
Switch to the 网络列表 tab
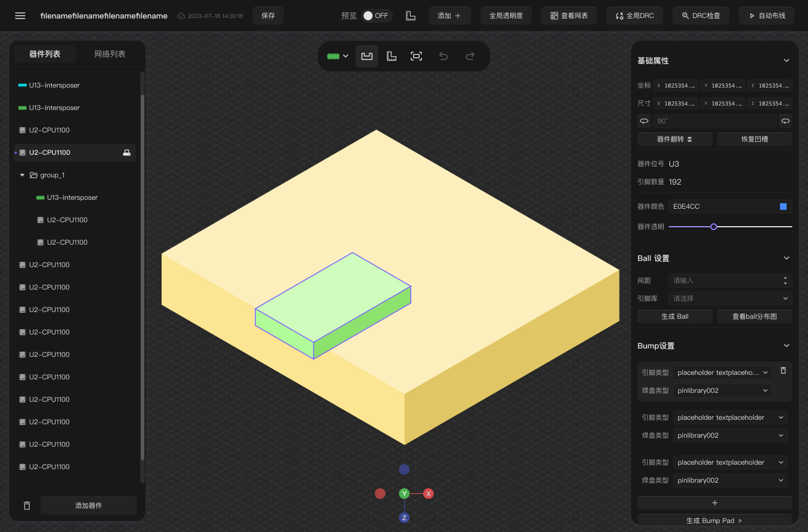point(110,54)
